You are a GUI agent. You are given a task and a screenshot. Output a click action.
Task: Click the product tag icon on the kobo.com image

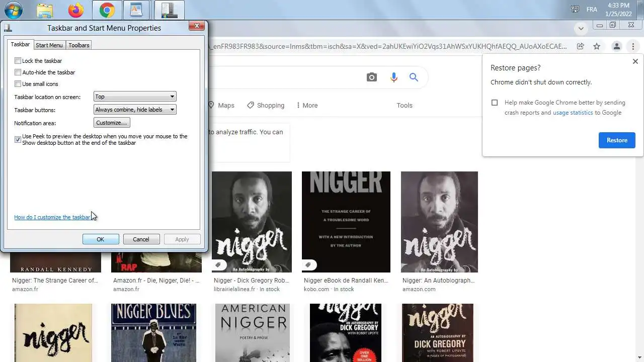click(x=308, y=264)
